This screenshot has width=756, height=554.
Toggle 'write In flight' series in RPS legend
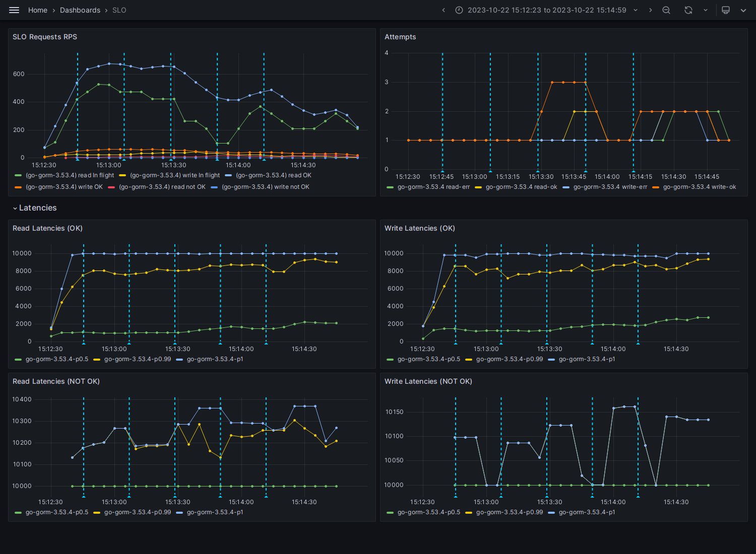(175, 175)
